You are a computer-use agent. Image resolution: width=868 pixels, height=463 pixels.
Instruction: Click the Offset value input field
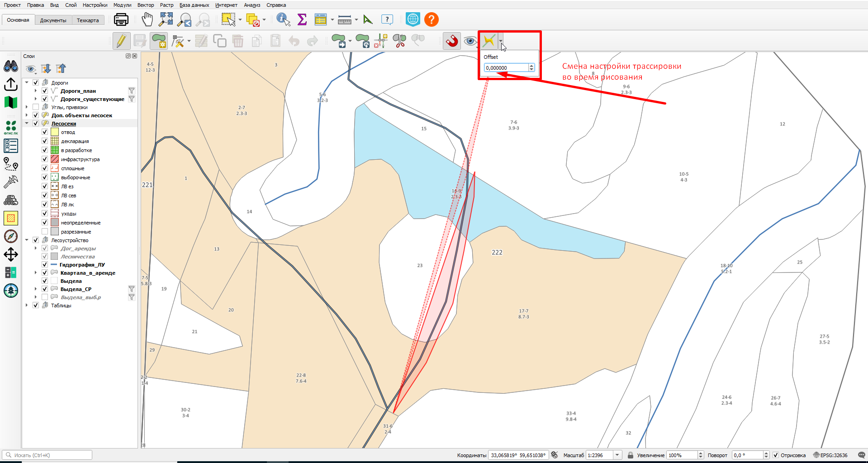pyautogui.click(x=506, y=68)
